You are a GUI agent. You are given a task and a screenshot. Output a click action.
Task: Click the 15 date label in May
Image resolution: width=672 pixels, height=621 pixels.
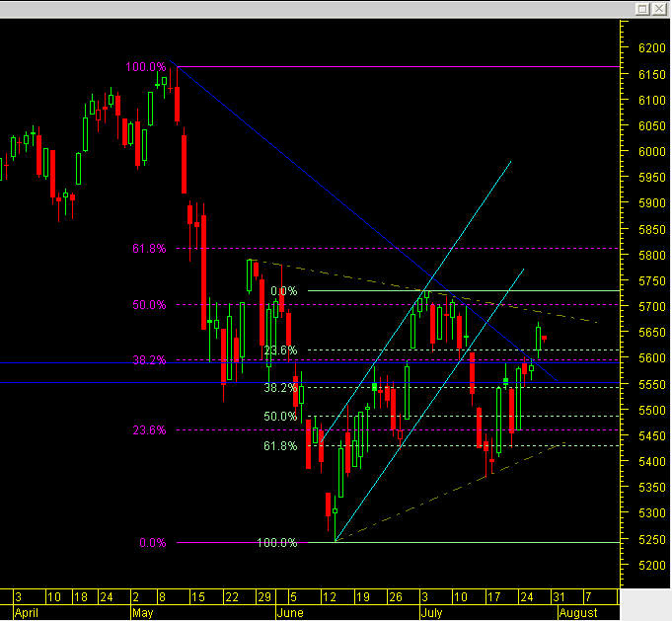point(197,597)
